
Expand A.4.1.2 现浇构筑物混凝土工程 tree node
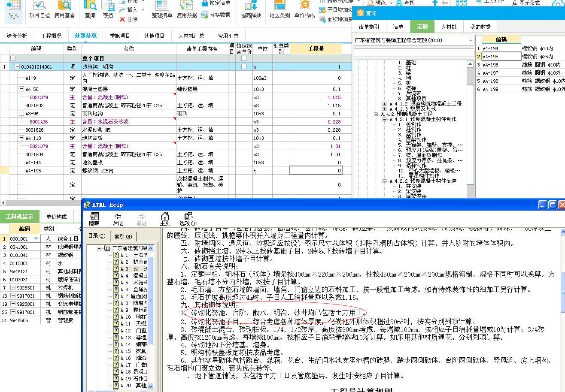(385, 104)
